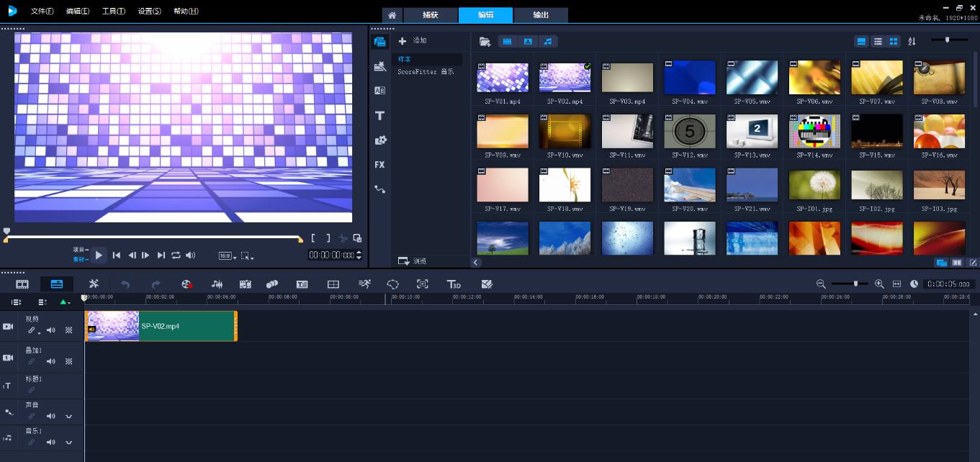Open the 16:9 aspect ratio dropdown
The width and height of the screenshot is (980, 462).
226,255
